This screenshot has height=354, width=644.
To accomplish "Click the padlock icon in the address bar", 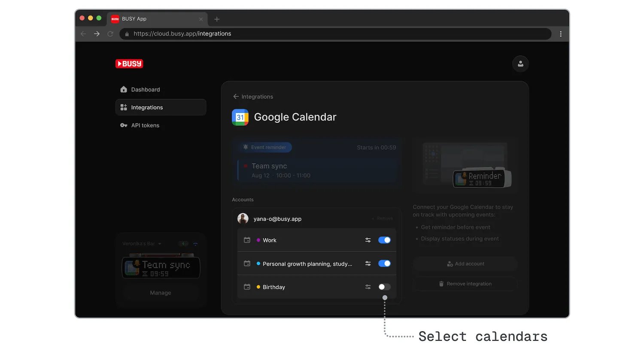I will tap(127, 34).
